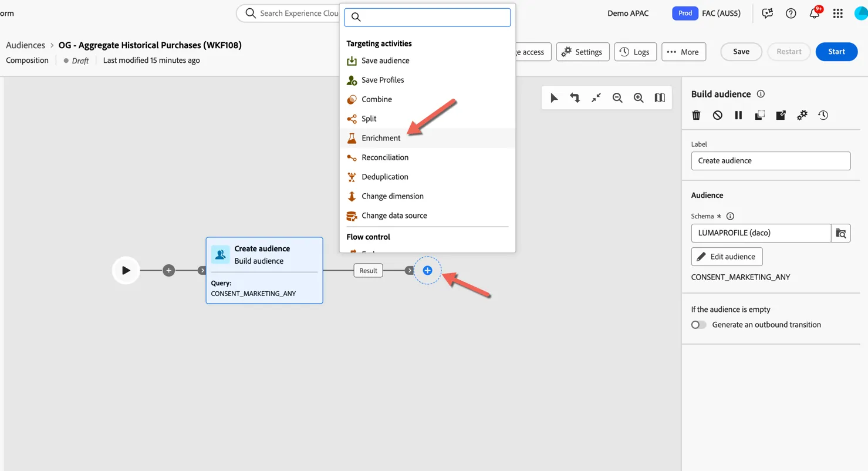Click the pause icon in Build audience panel
The image size is (868, 471).
tap(738, 115)
